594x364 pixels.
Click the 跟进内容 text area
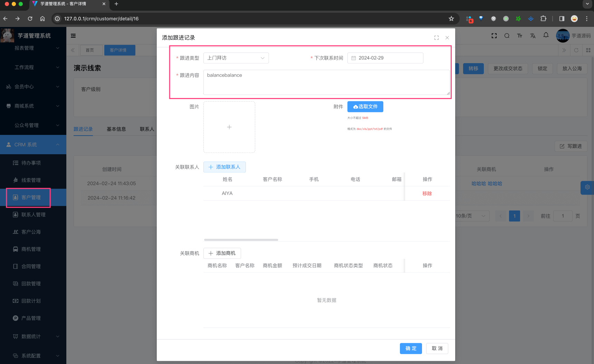click(x=326, y=82)
